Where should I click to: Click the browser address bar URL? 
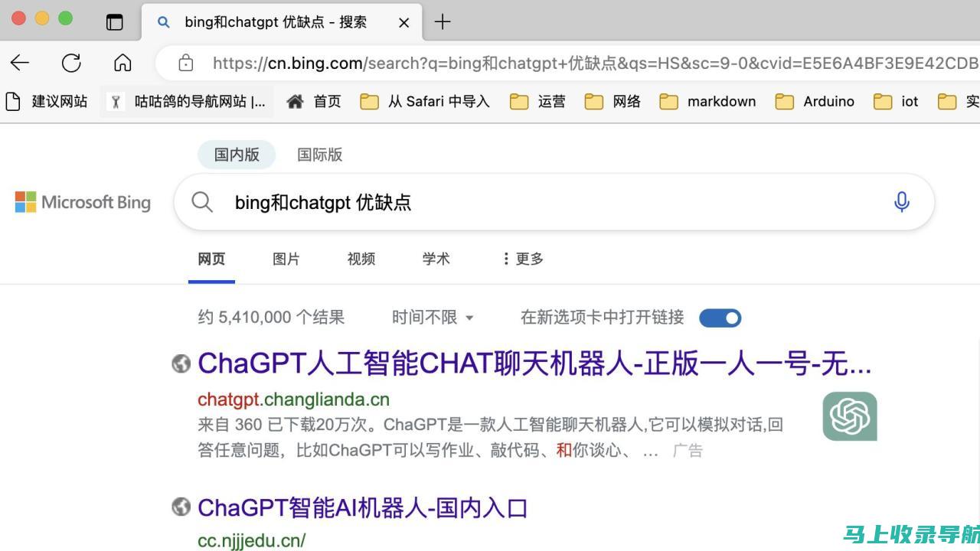[x=596, y=63]
